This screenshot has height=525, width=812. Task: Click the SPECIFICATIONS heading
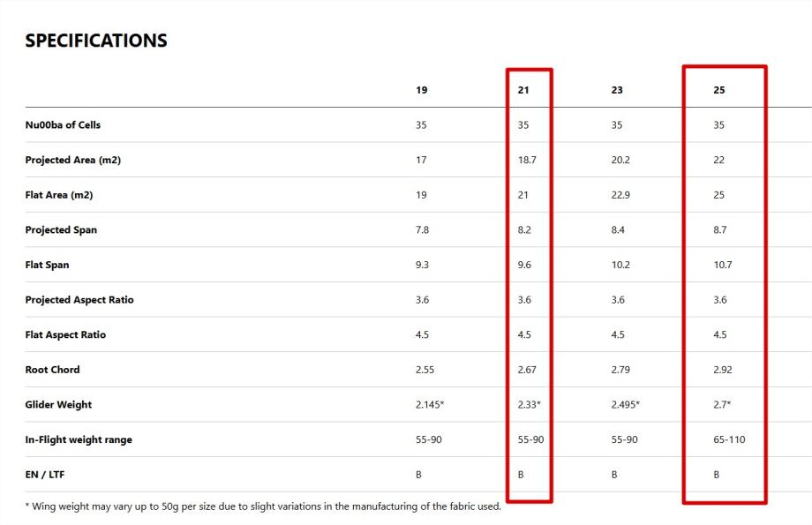pos(96,41)
